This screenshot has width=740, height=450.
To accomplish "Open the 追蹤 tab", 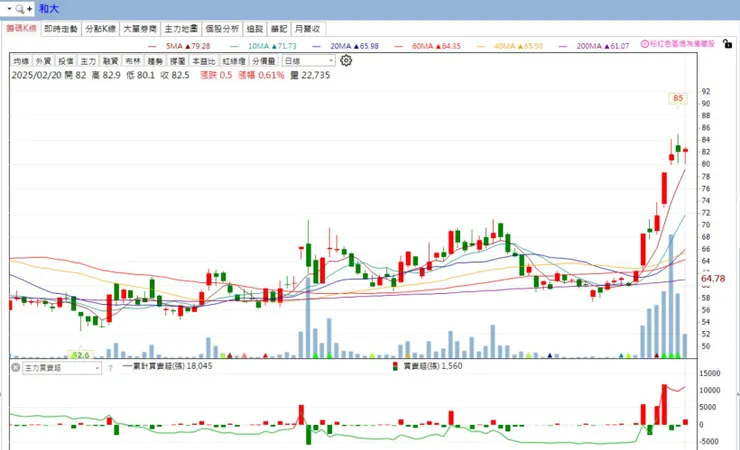I will 255,29.
